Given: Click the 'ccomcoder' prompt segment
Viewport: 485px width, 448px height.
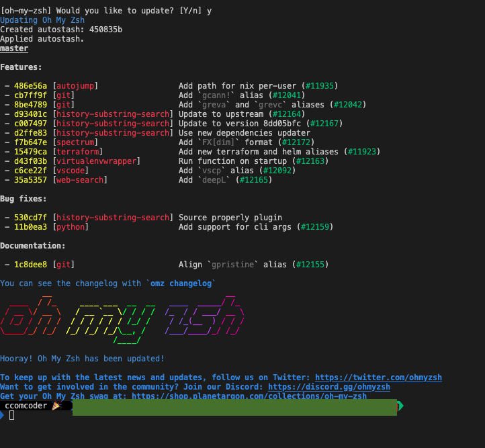Looking at the screenshot, I should click(26, 406).
